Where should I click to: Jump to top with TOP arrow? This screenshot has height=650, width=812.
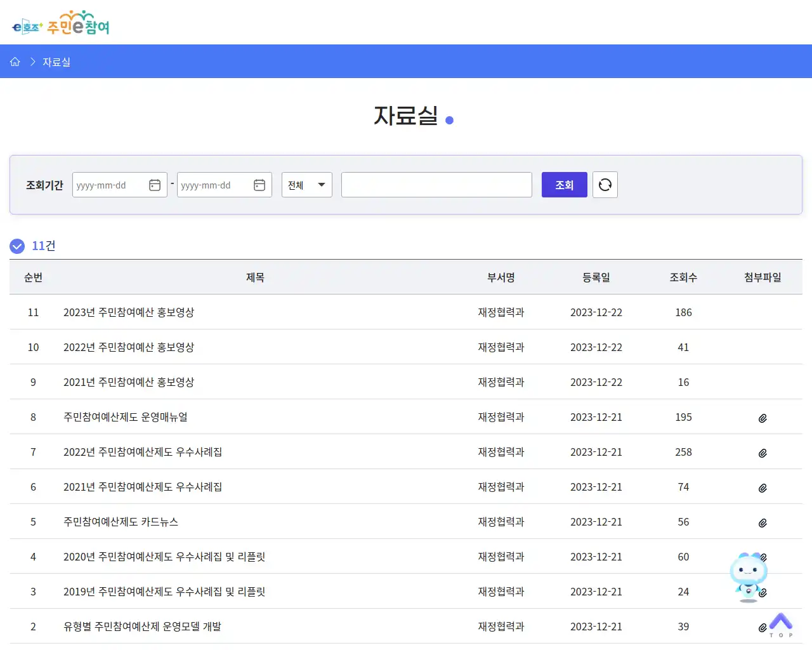[781, 625]
